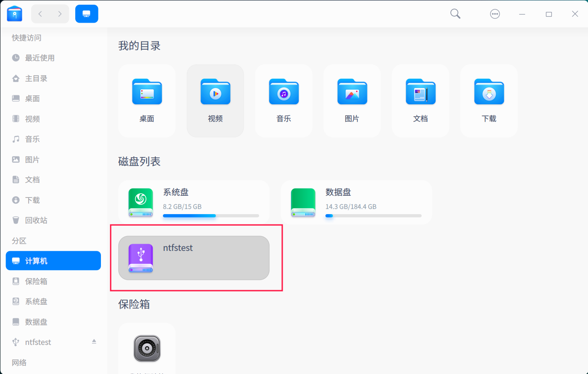
Task: Eject ntfstest with the eject icon
Action: (94, 342)
